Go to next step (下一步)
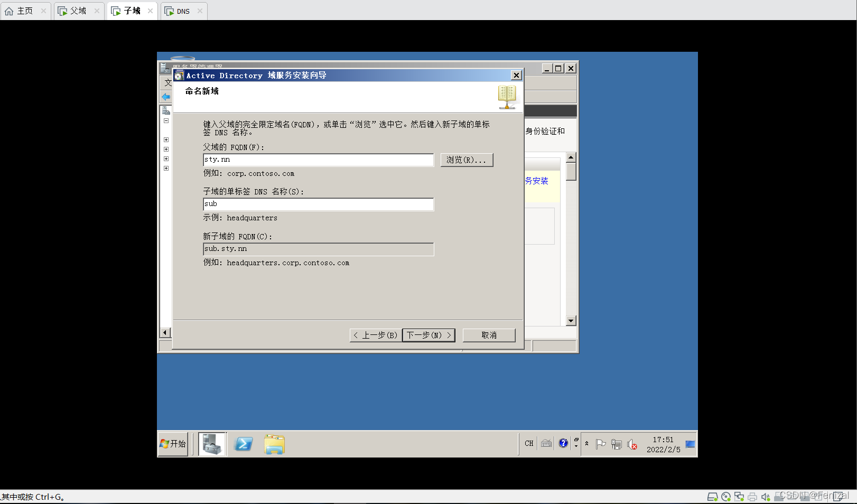Image resolution: width=857 pixels, height=504 pixels. [x=428, y=335]
